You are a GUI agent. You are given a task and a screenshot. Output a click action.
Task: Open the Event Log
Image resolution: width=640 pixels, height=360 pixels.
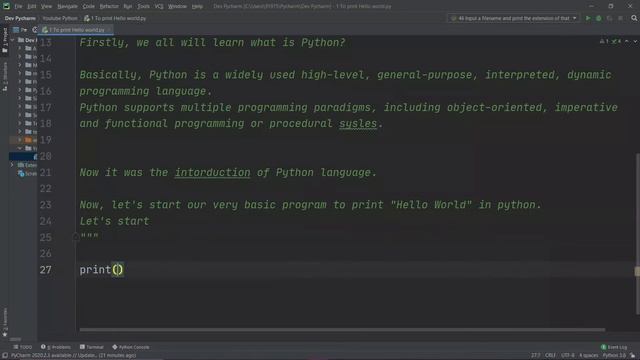pos(614,347)
